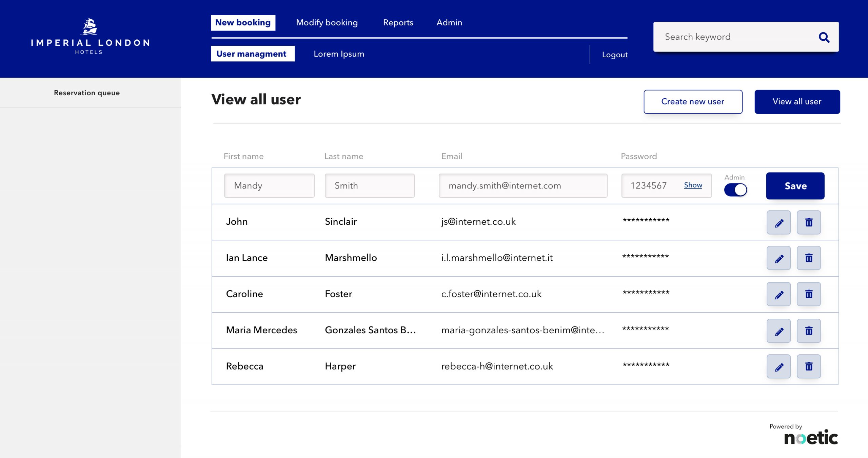Toggle the Admin switch off
The width and height of the screenshot is (868, 458).
pos(735,190)
